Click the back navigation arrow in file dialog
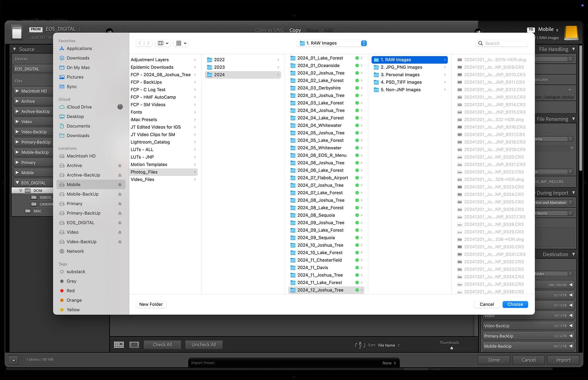Image resolution: width=588 pixels, height=380 pixels. (x=140, y=43)
